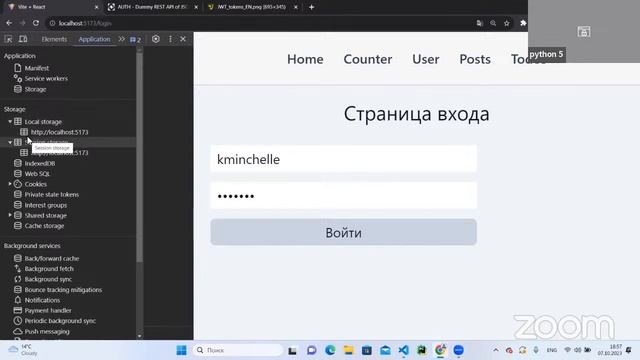Click the Войти login button
Screen dimensions: 640x360
click(x=343, y=232)
